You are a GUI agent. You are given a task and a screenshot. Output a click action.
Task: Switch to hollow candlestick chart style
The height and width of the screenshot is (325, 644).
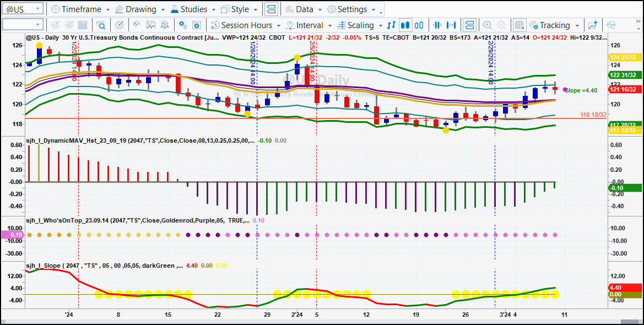click(x=419, y=25)
